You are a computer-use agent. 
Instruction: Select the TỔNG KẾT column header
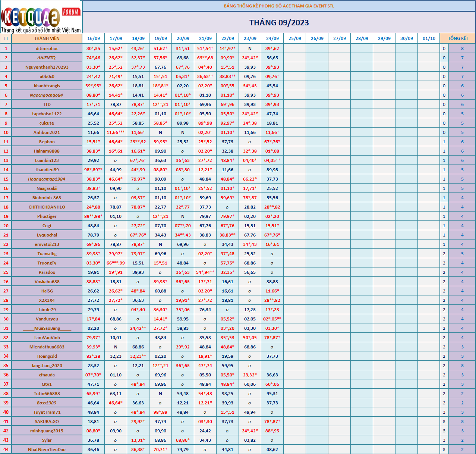[458, 38]
